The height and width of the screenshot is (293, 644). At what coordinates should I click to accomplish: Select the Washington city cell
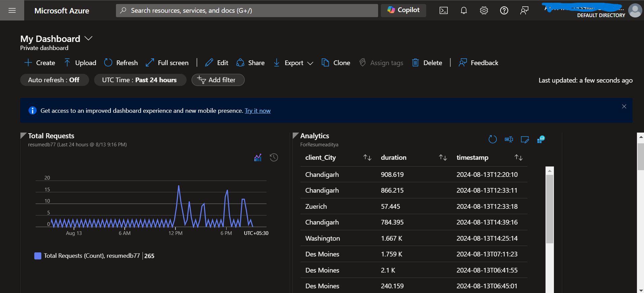[x=323, y=238]
